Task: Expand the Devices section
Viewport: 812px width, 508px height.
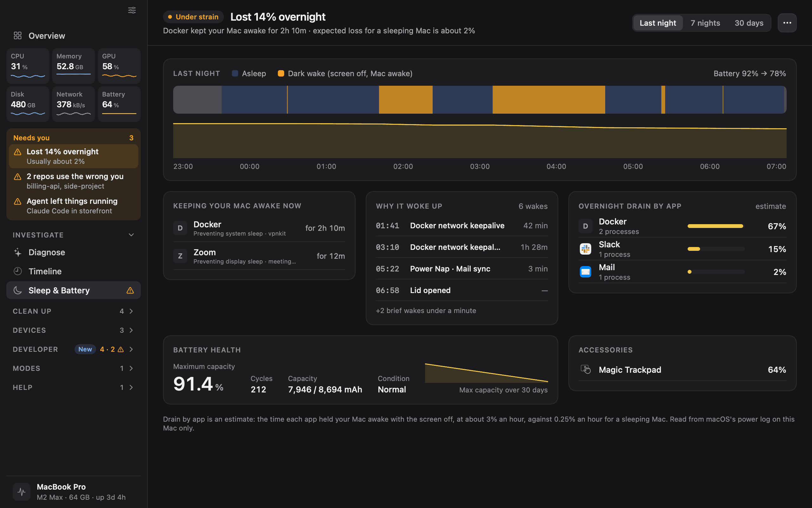Action: [74, 330]
